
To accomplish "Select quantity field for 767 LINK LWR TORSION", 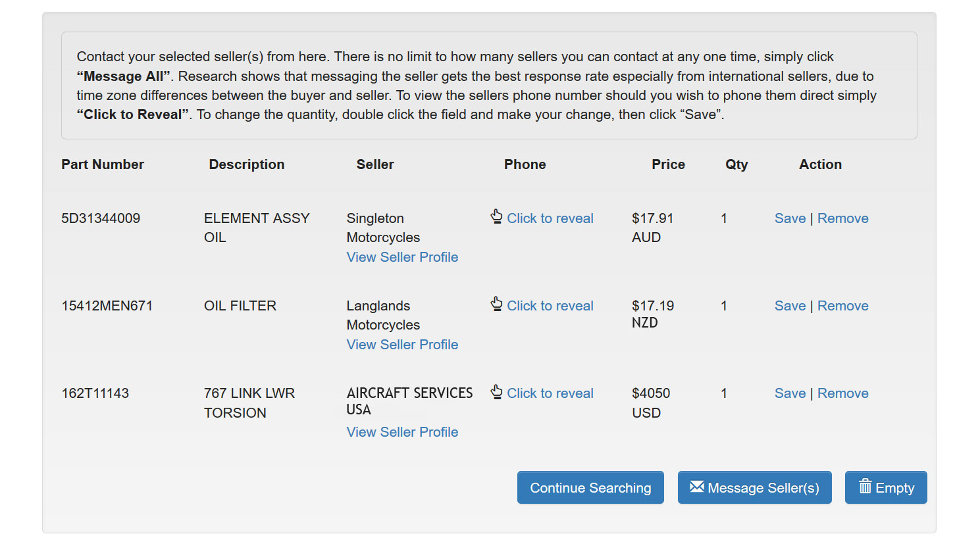I will (x=724, y=393).
